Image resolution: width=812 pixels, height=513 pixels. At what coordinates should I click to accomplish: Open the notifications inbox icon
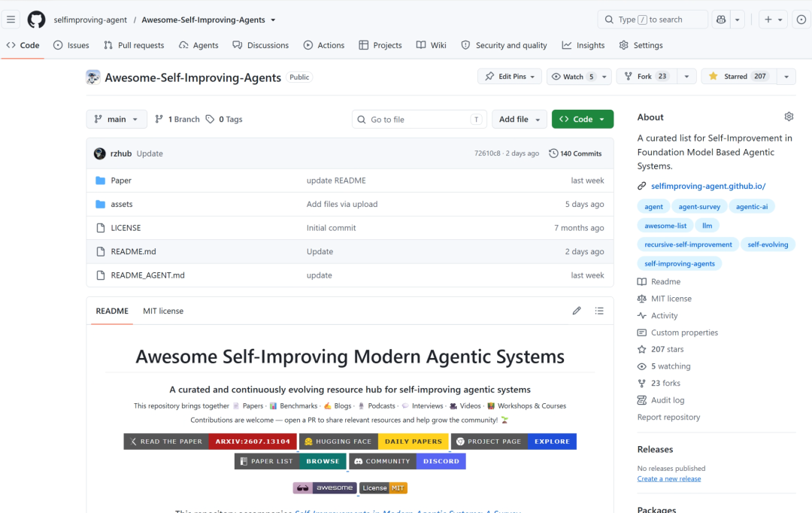point(801,20)
